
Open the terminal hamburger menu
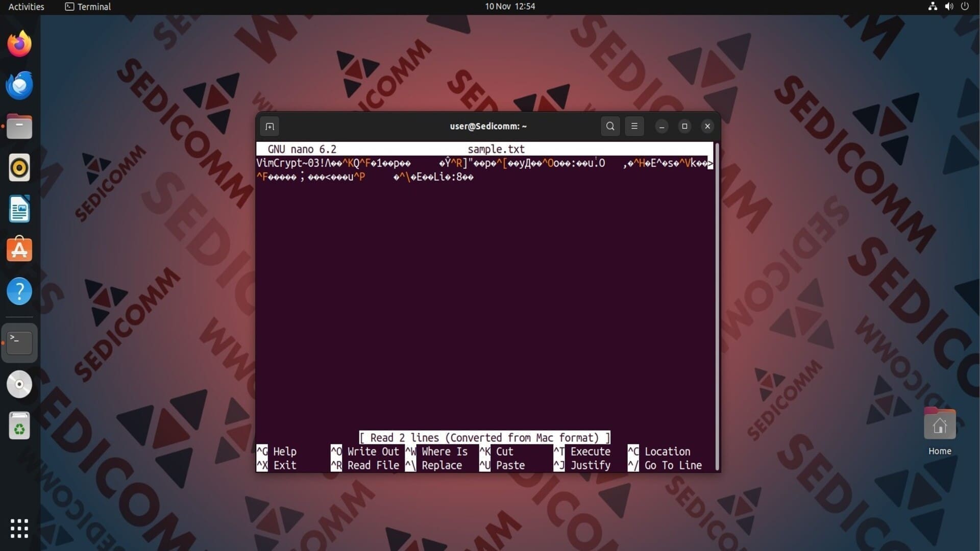[634, 126]
